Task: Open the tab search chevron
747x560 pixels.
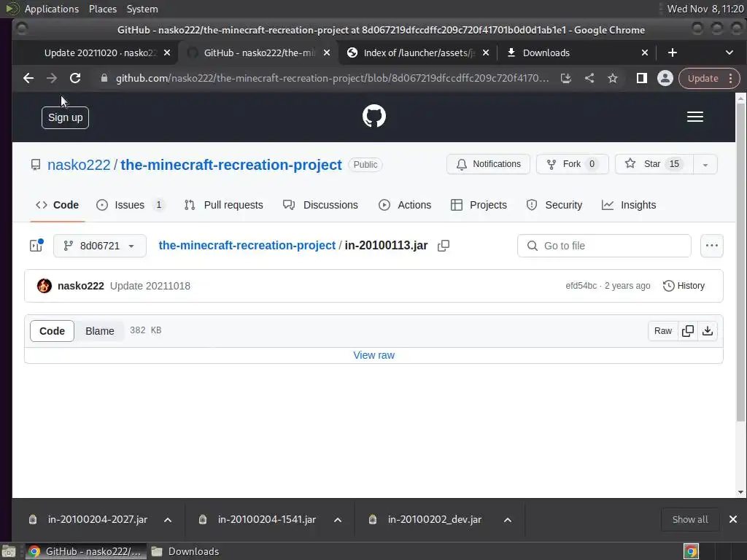Action: [x=729, y=52]
